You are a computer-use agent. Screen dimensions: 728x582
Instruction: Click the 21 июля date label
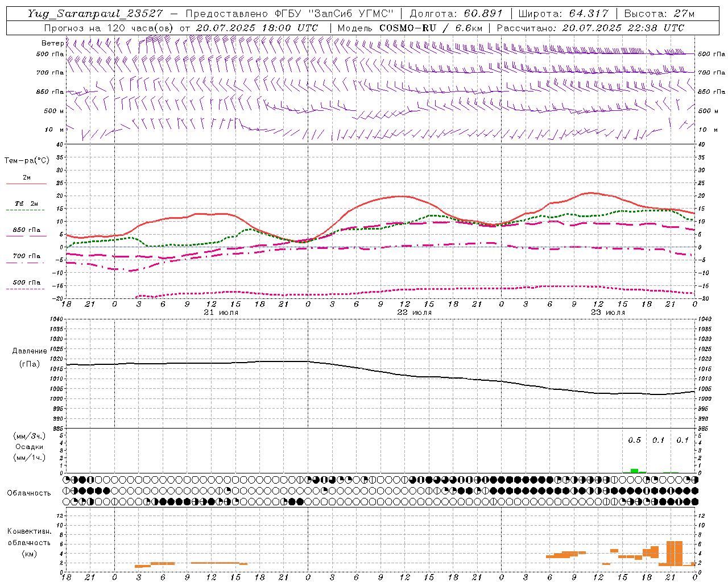(x=221, y=313)
